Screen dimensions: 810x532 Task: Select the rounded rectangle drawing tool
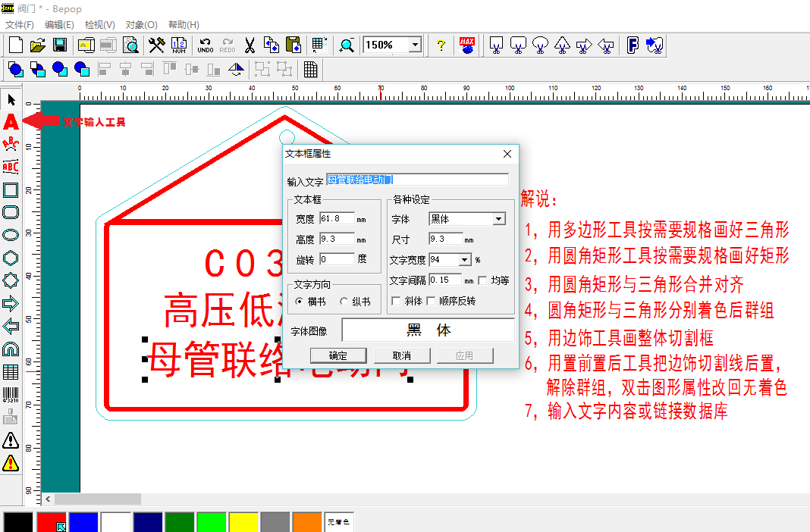point(11,213)
